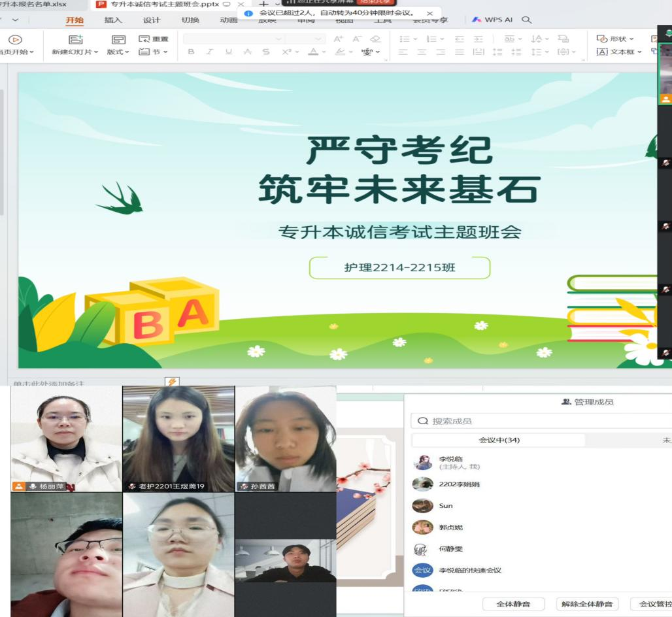Toggle bold formatting button
Screen dimensions: 672x617
coord(192,52)
